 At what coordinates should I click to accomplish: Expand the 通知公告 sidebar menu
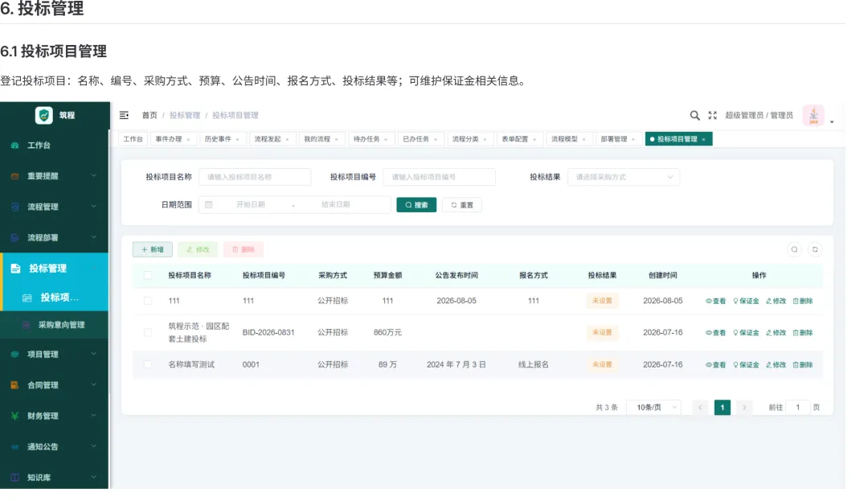tap(55, 447)
